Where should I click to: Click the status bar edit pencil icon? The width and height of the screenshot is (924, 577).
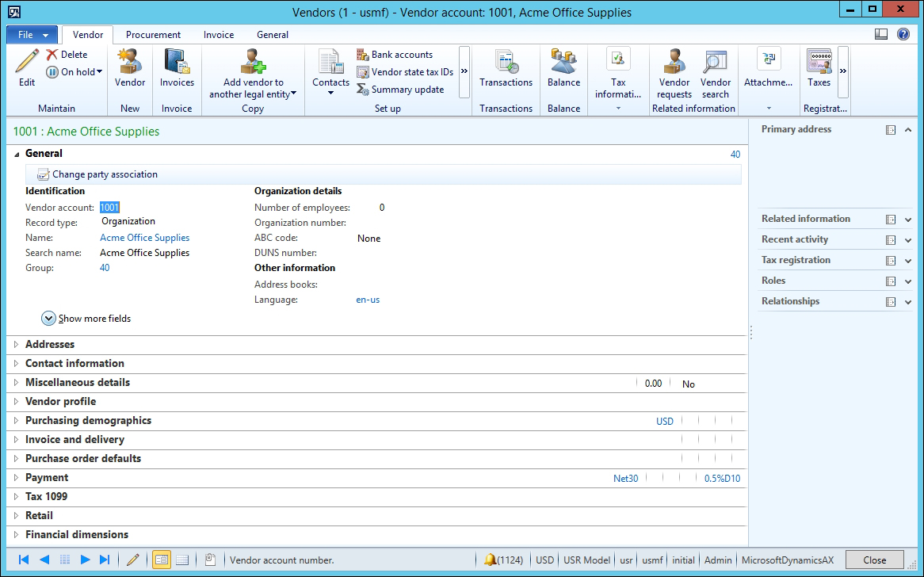pos(133,560)
